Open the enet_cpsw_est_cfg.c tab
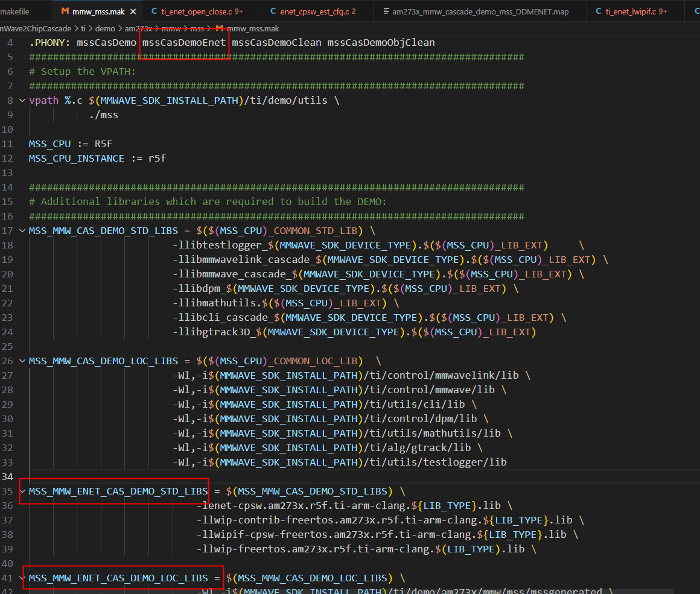This screenshot has height=594, width=700. tap(314, 11)
